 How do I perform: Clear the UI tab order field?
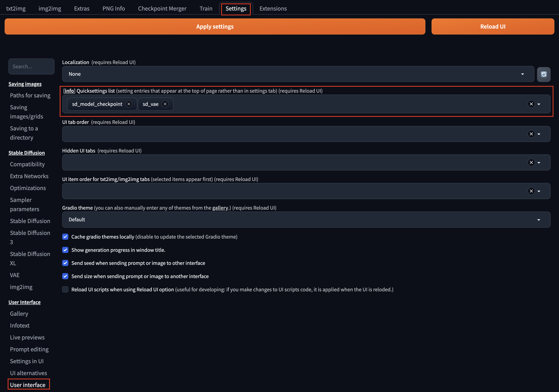[531, 134]
